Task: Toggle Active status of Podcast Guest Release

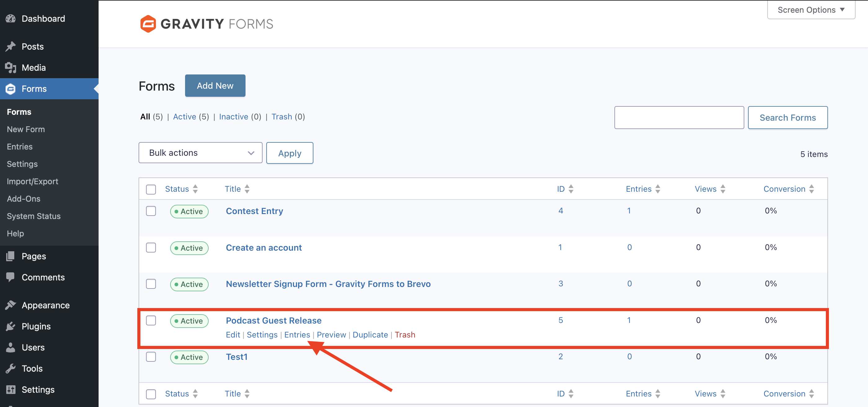Action: pos(189,321)
